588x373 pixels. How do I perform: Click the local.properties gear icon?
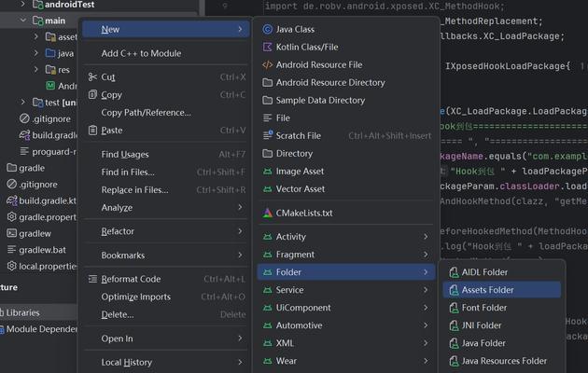coord(11,266)
